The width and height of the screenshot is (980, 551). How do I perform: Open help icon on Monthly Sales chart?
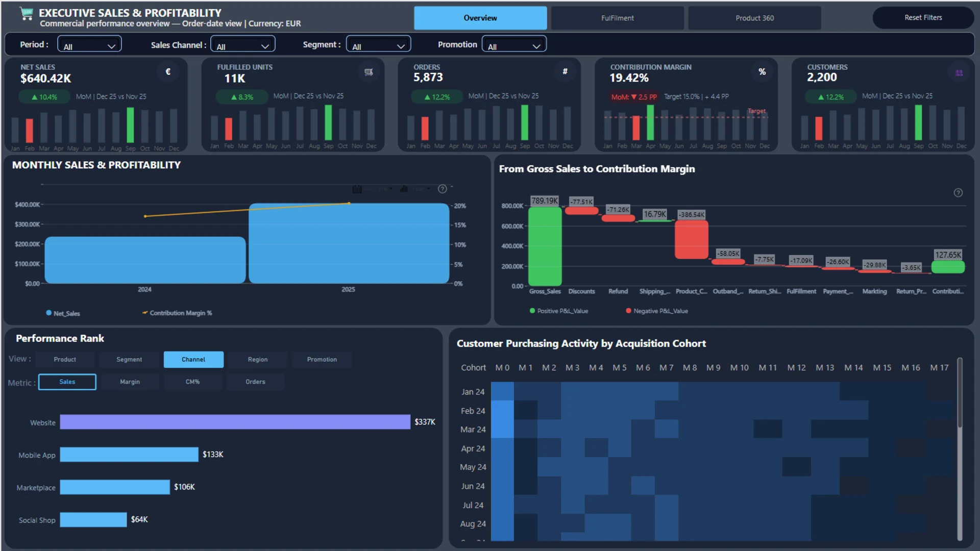443,189
